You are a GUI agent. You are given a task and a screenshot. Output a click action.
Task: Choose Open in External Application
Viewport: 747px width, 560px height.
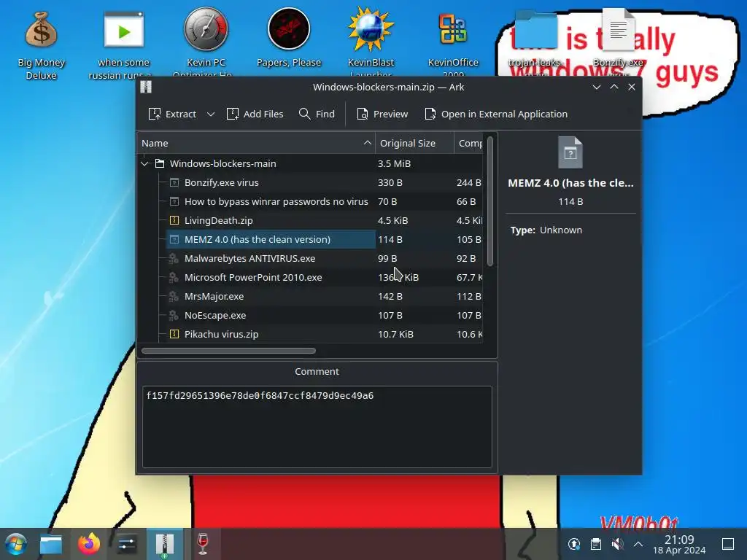[496, 114]
